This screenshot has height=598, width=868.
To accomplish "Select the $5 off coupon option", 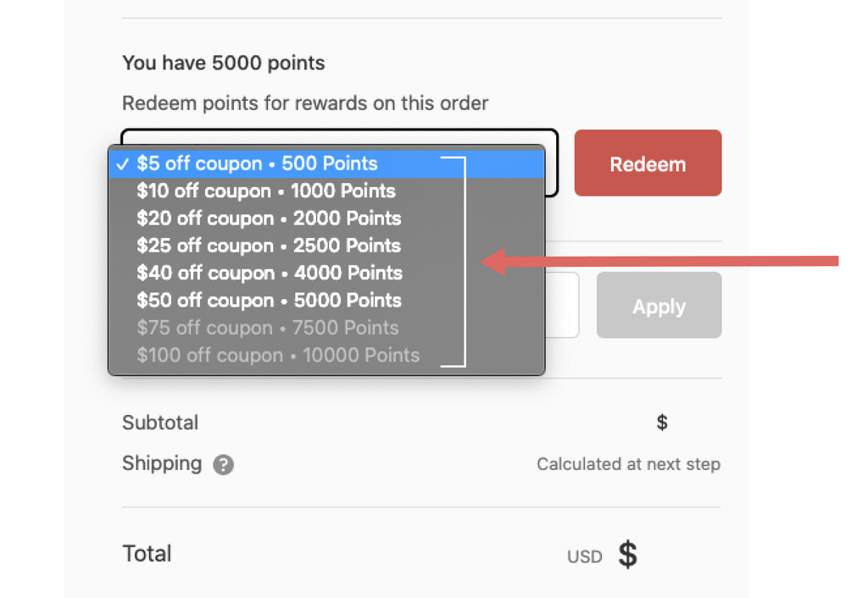I will [257, 163].
